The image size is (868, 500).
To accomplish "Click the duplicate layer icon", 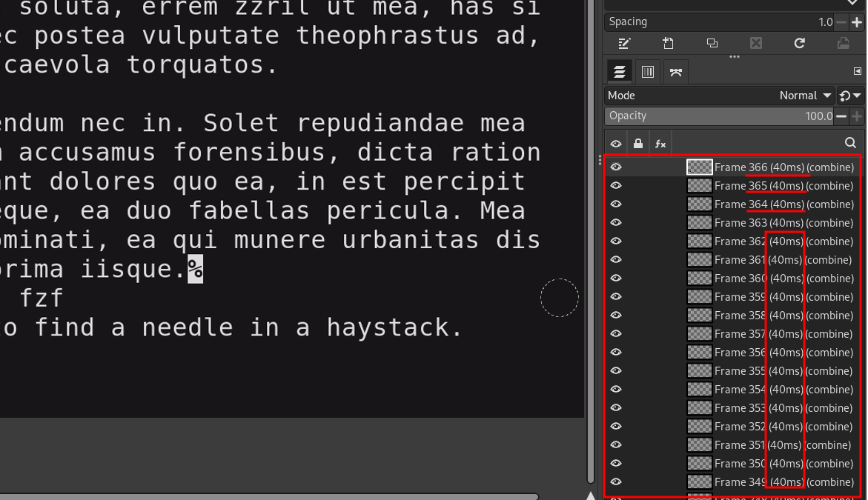I will point(712,43).
